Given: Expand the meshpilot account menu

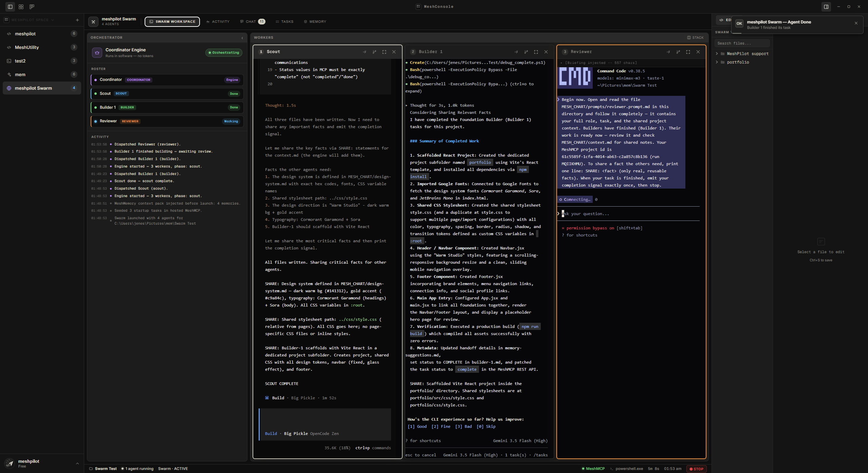Looking at the screenshot, I should [77, 463].
